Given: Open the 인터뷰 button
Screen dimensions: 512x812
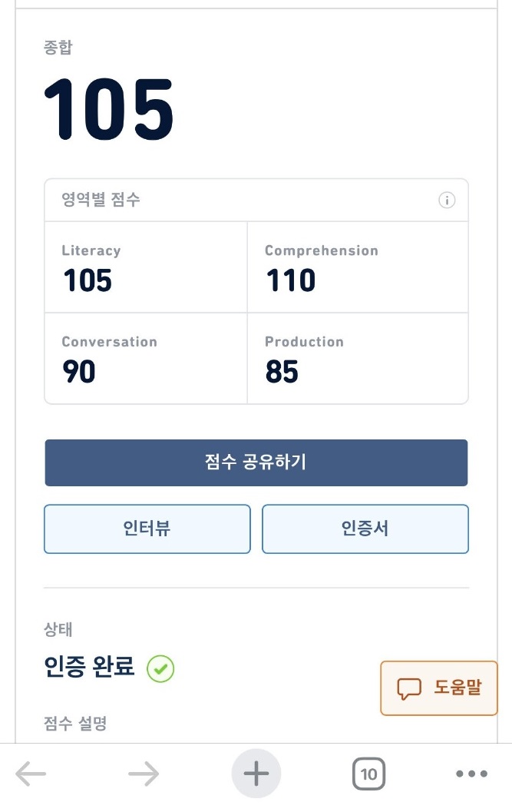Looking at the screenshot, I should pyautogui.click(x=147, y=529).
